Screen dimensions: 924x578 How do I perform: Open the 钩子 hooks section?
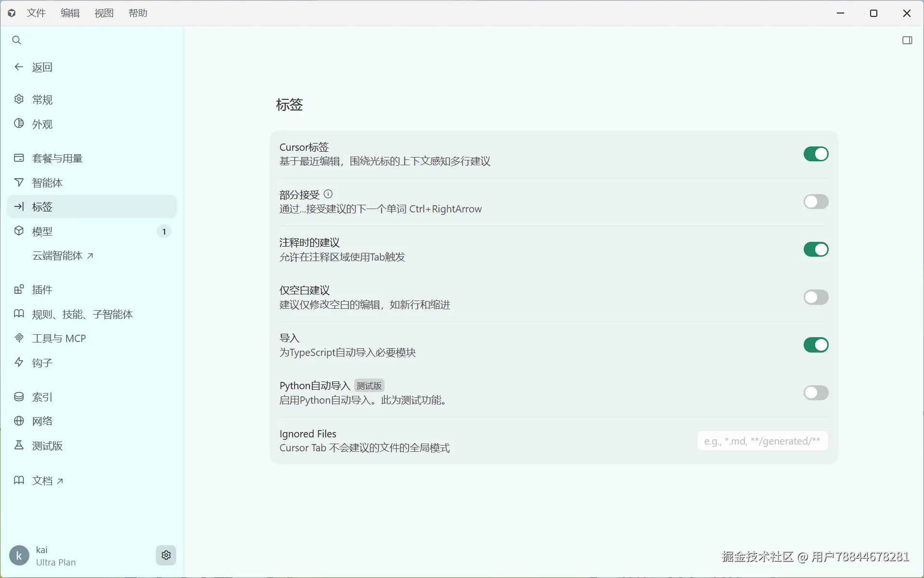[42, 363]
